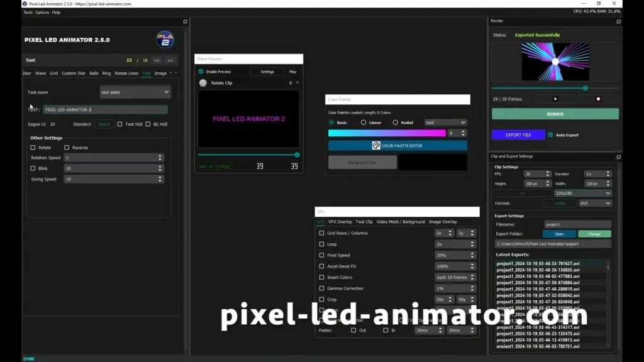Open the Help menu
Screen dimensions: 644x362
point(56,13)
